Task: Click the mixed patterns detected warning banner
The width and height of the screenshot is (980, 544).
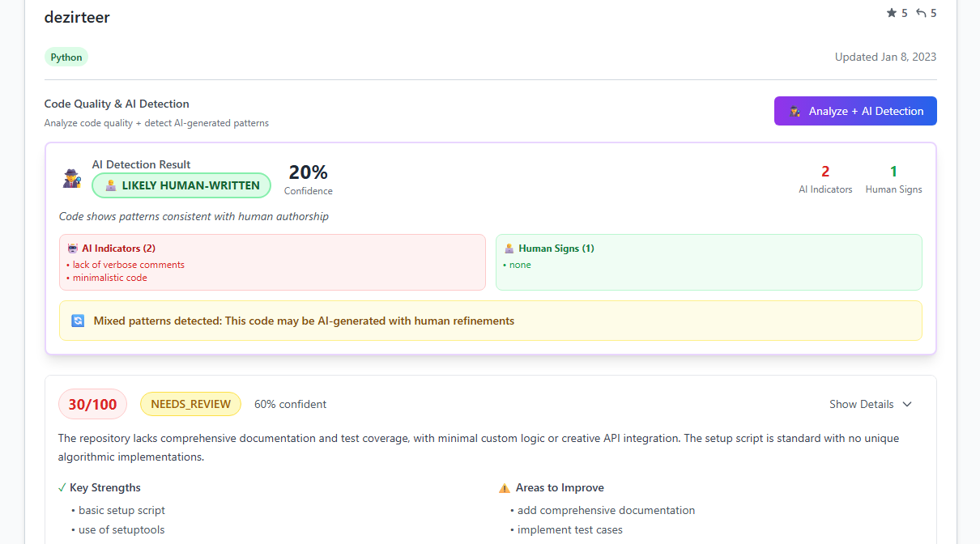Action: click(x=491, y=321)
